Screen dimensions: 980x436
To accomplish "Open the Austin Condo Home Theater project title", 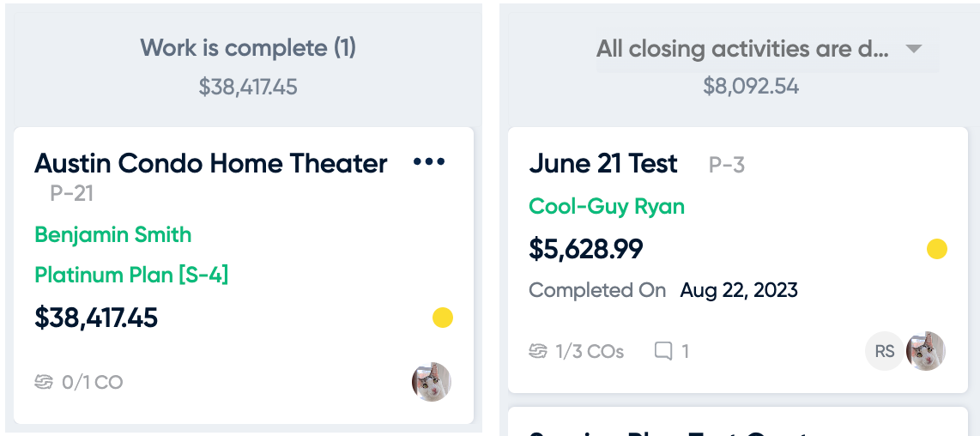I will (210, 163).
